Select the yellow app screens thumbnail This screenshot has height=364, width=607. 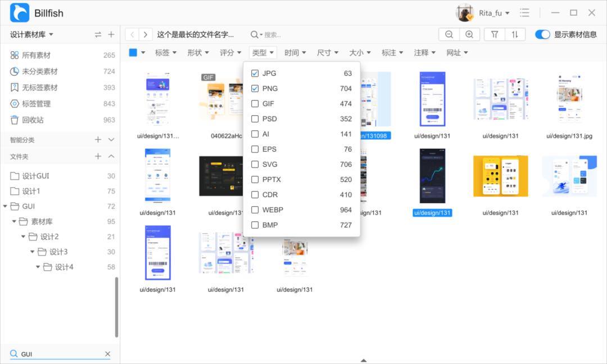tap(501, 176)
